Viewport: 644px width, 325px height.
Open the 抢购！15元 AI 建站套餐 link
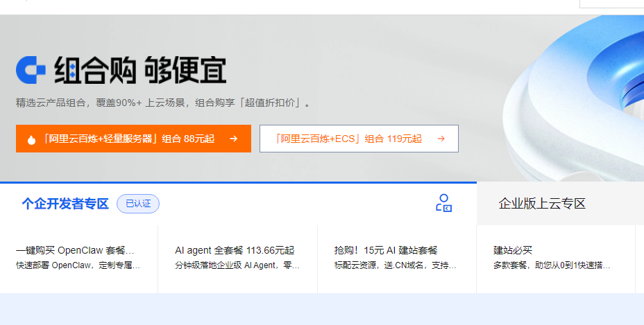point(386,250)
